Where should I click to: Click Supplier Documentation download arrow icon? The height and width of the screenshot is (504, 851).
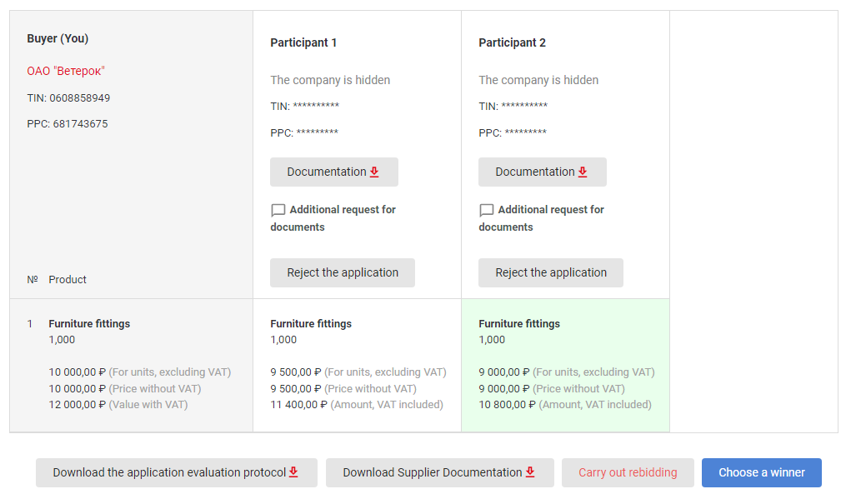[x=530, y=472]
